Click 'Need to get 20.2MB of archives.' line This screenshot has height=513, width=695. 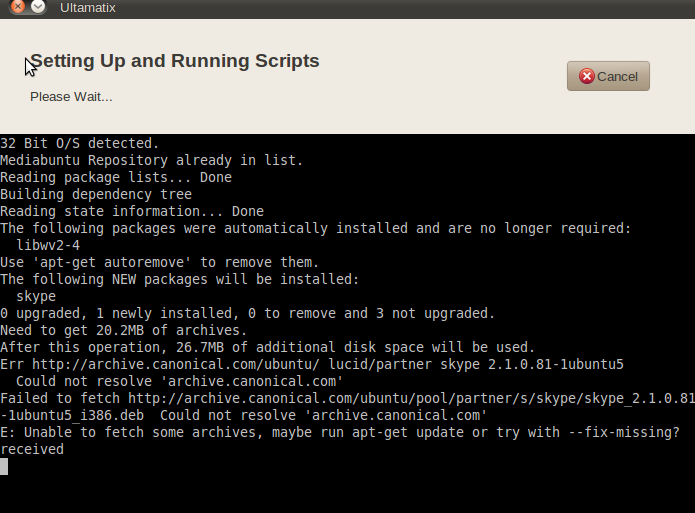click(123, 330)
